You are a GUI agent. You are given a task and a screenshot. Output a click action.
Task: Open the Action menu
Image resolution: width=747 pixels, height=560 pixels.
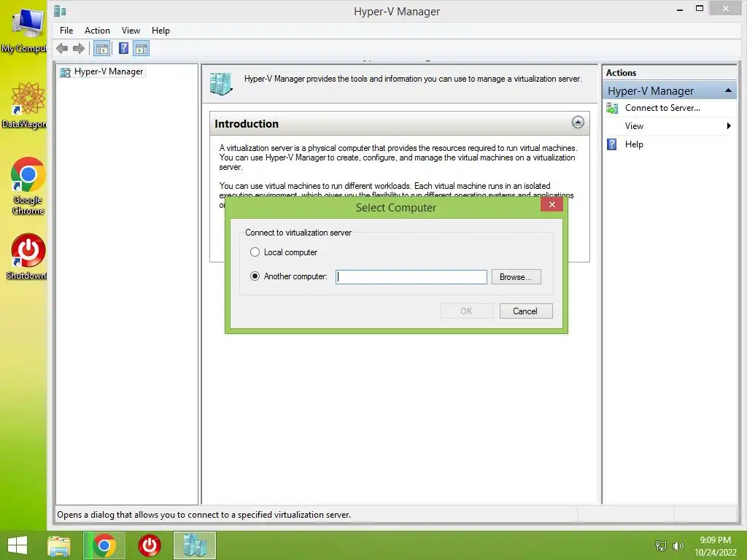click(97, 31)
